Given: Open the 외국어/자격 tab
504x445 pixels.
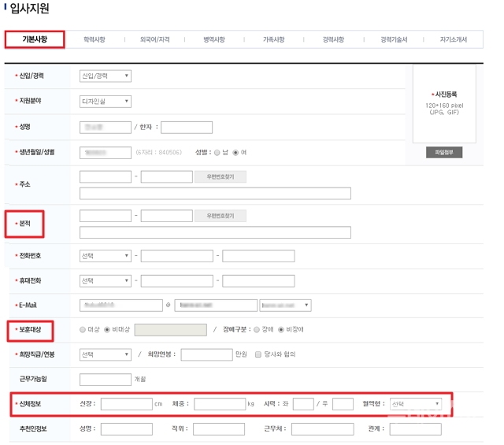Looking at the screenshot, I should point(154,39).
